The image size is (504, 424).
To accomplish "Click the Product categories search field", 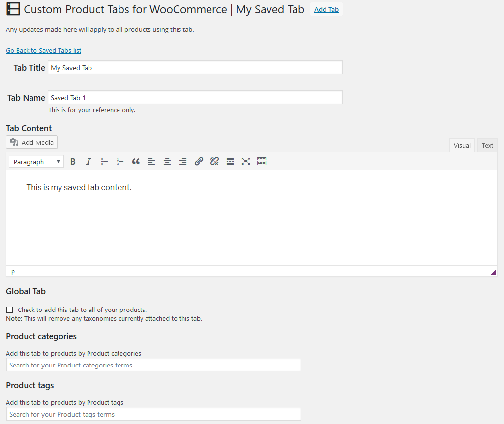I will 153,365.
